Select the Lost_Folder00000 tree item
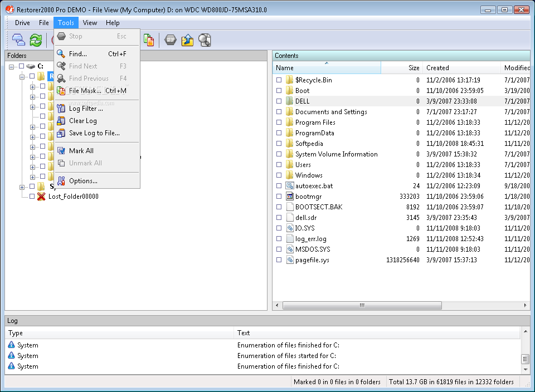Viewport: 535px width, 392px height. [x=74, y=197]
